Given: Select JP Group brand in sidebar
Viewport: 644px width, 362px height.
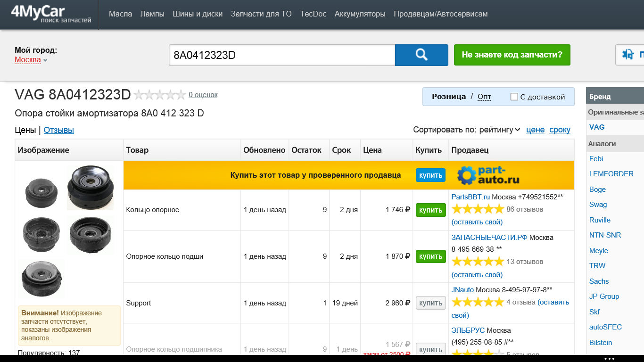Looking at the screenshot, I should point(604,296).
